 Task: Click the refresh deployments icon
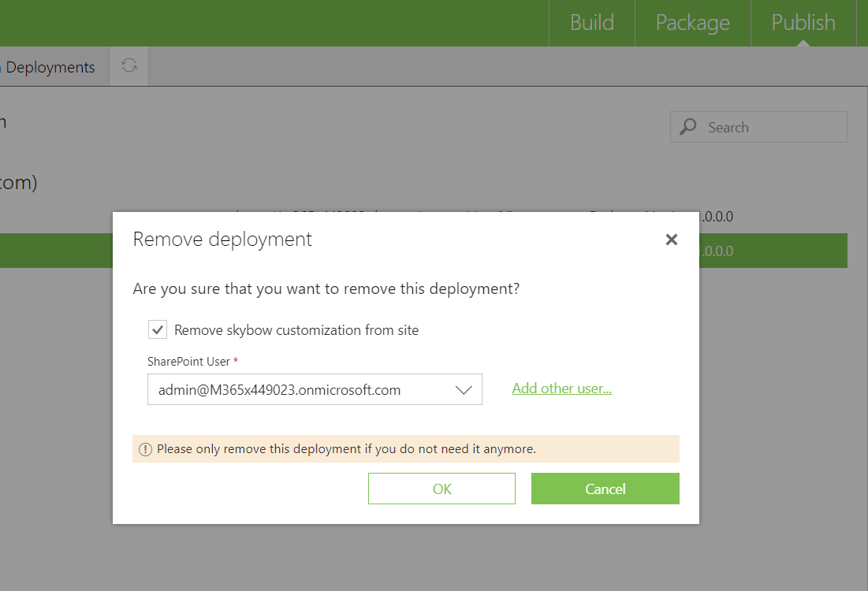tap(129, 66)
